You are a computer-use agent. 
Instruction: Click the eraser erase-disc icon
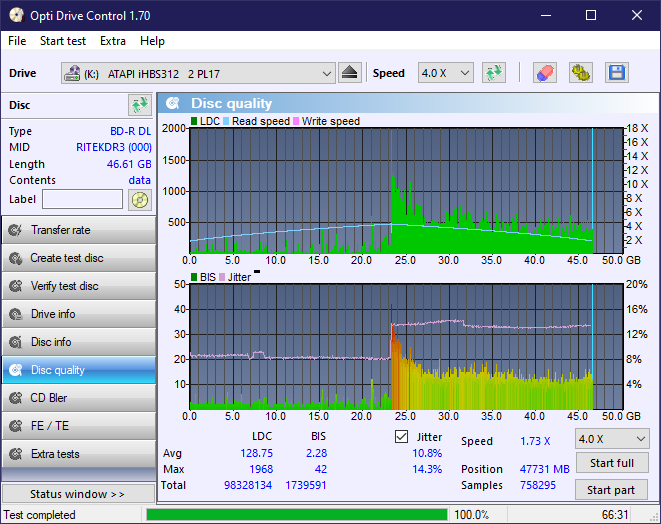[545, 73]
